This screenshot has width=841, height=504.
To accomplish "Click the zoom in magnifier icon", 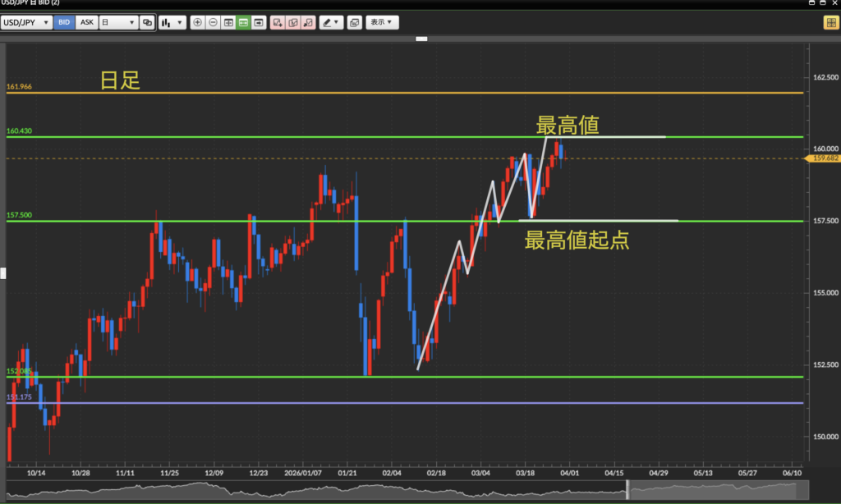I will pyautogui.click(x=197, y=23).
